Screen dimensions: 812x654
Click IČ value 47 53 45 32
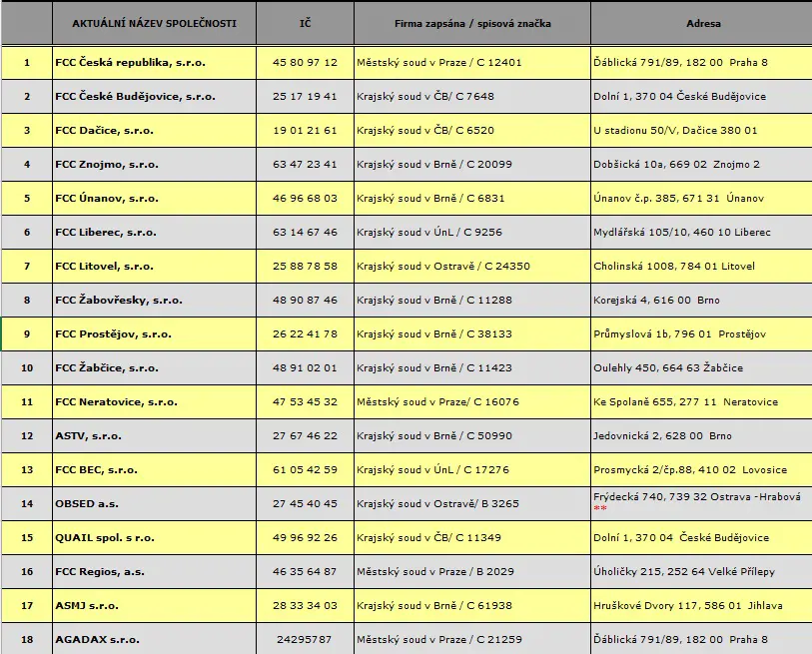coord(305,401)
